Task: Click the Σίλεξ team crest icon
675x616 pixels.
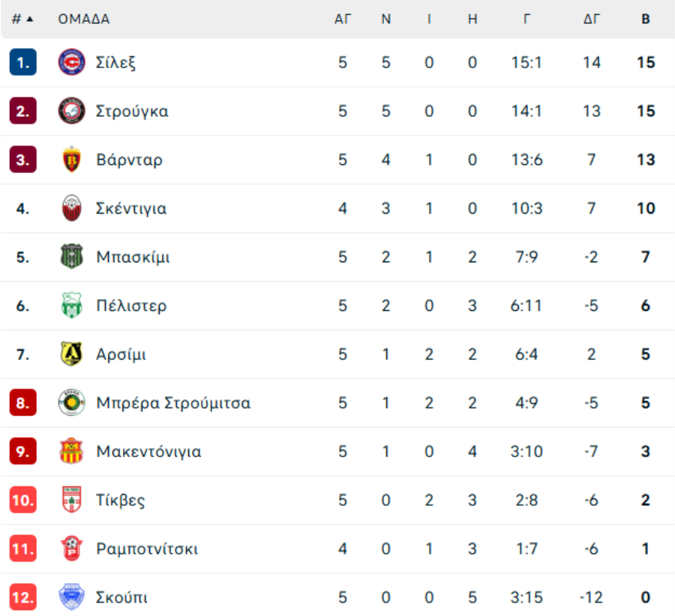Action: 71,62
